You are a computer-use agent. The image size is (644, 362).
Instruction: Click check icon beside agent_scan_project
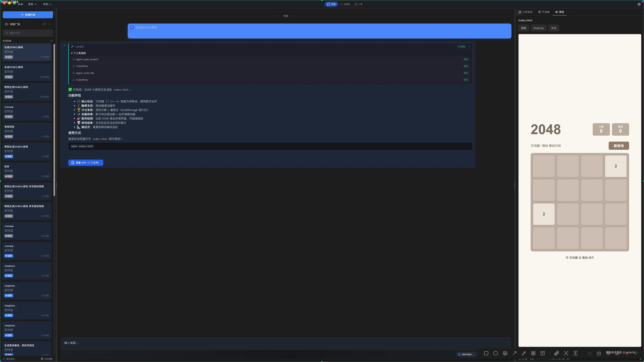pyautogui.click(x=74, y=59)
